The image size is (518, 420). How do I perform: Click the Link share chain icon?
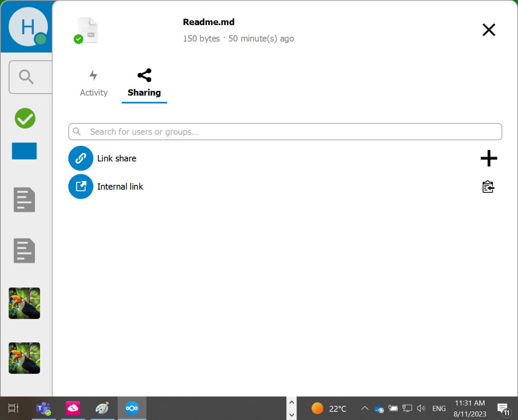pyautogui.click(x=81, y=158)
